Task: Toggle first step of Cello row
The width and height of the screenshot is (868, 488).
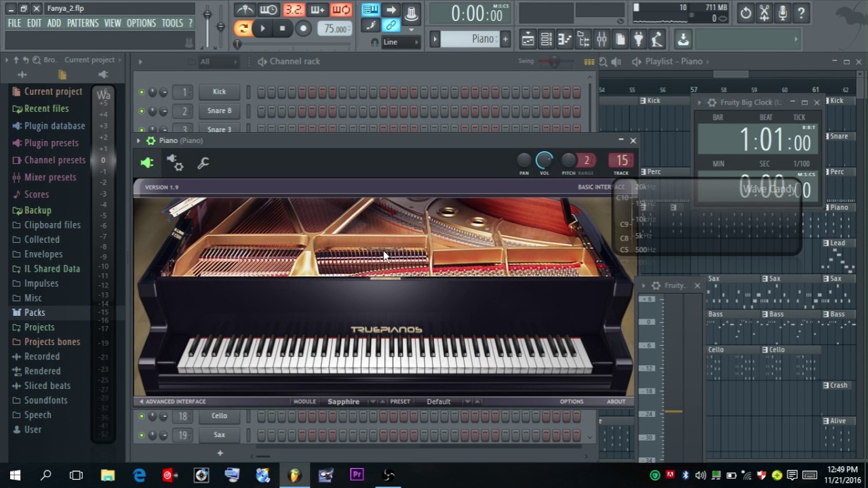Action: (262, 416)
